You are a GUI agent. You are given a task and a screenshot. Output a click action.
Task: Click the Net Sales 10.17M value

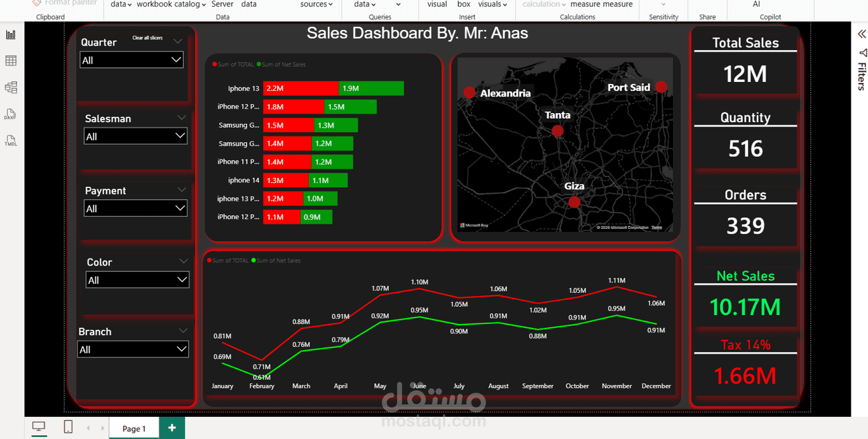coord(745,307)
